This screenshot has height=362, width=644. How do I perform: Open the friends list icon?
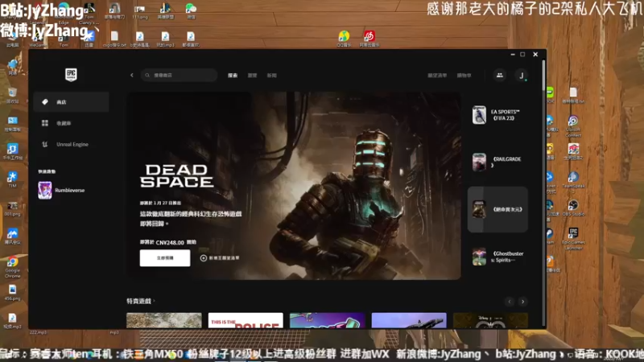tap(500, 75)
